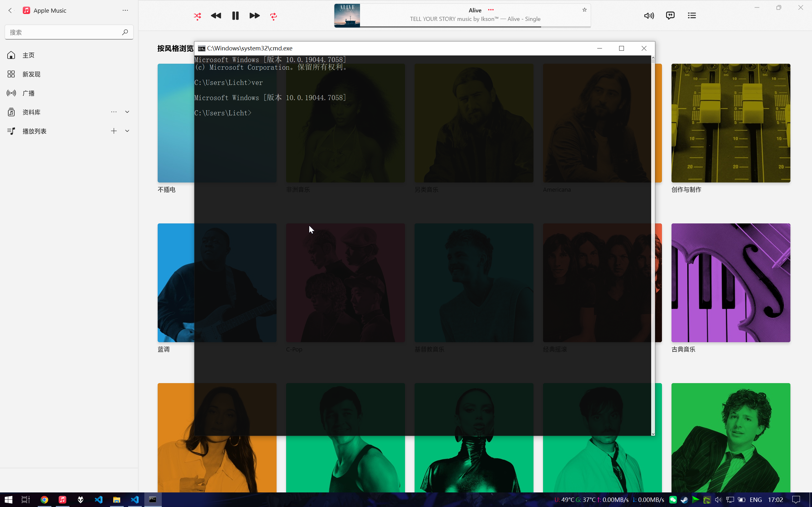Toggle shuffle playback

197,16
